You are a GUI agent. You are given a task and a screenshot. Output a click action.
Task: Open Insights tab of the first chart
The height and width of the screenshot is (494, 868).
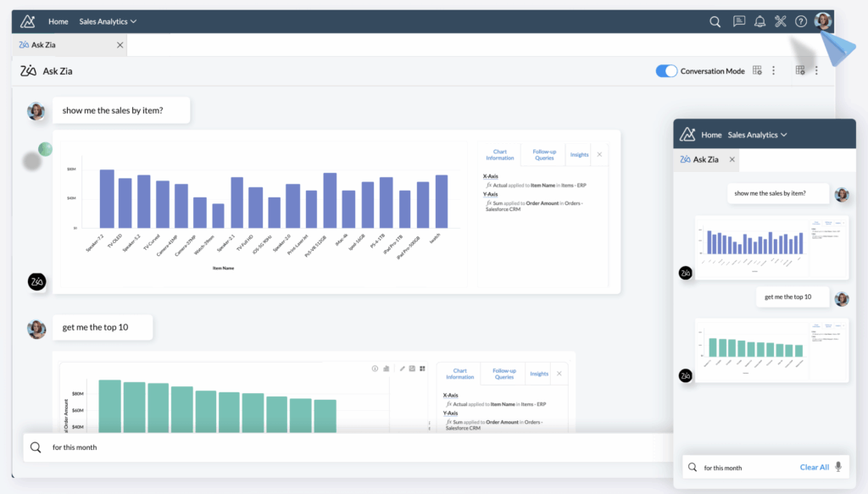579,155
